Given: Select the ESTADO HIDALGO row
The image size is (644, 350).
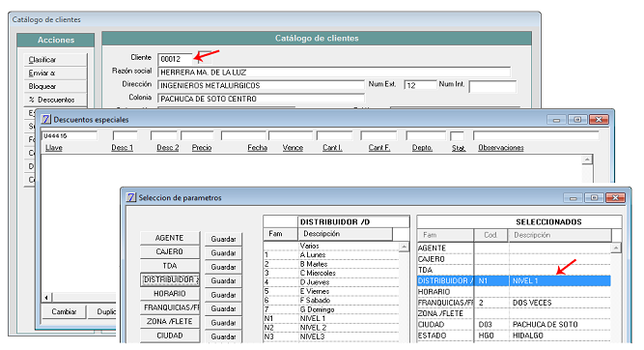Looking at the screenshot, I should pos(514,335).
